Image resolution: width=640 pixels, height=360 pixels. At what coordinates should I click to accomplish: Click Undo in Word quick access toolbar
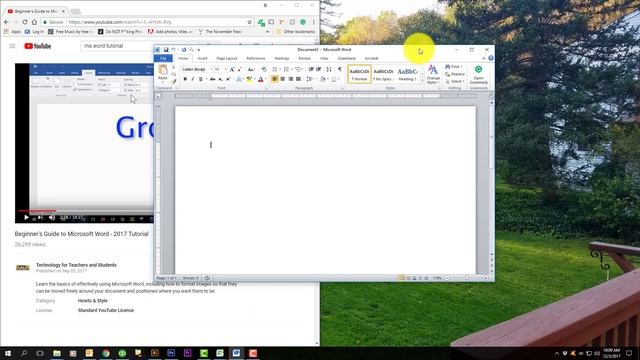173,50
